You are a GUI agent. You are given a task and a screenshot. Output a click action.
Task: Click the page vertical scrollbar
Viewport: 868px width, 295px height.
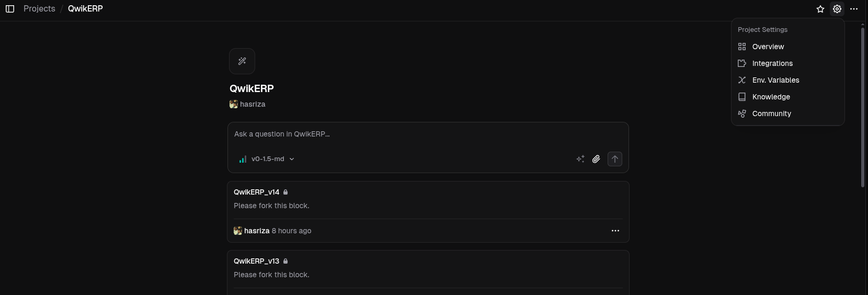click(863, 107)
